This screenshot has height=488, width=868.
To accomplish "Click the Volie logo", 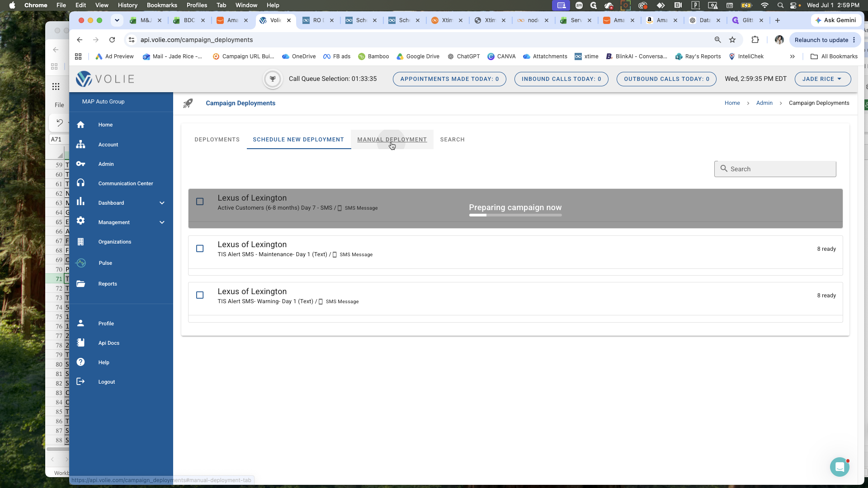I will [x=105, y=79].
